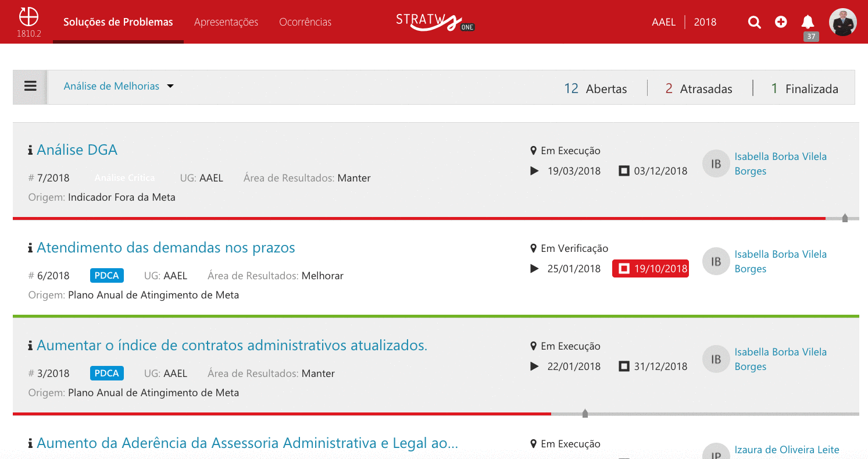Click the info icon beside Análise DGA
Image resolution: width=868 pixels, height=459 pixels.
point(30,150)
